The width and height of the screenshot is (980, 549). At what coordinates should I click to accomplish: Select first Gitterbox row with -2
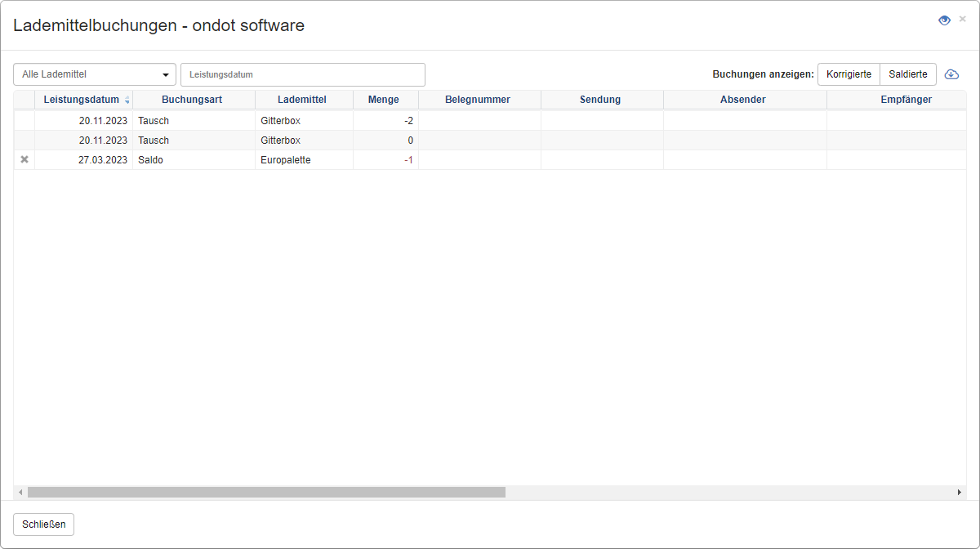[x=286, y=121]
